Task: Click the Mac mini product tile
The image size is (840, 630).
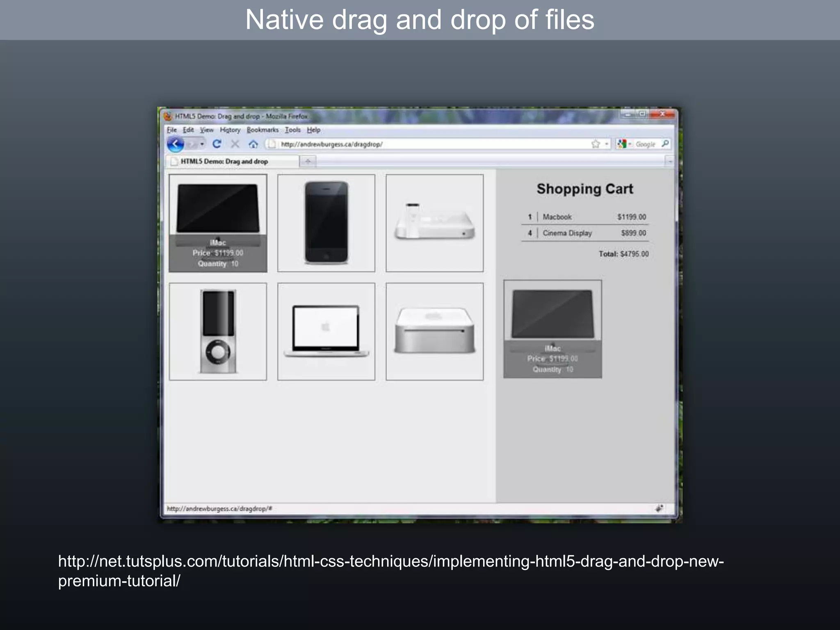Action: tap(435, 331)
